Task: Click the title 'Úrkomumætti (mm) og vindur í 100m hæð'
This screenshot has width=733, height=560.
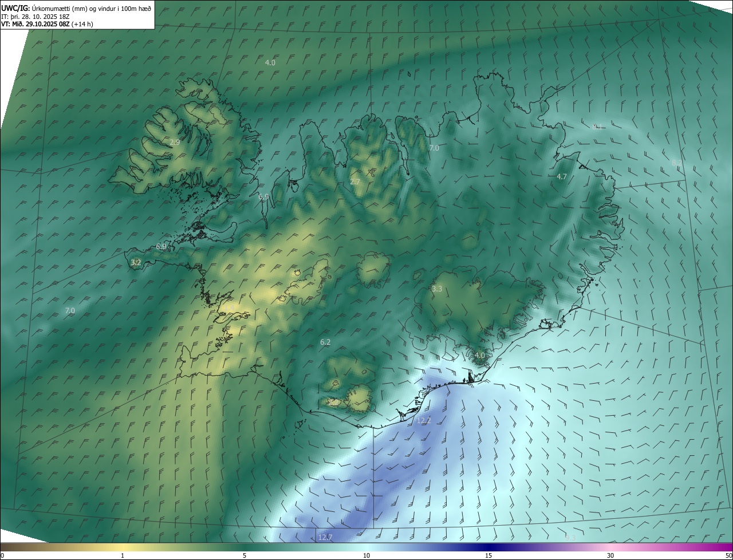Action: tap(92, 8)
